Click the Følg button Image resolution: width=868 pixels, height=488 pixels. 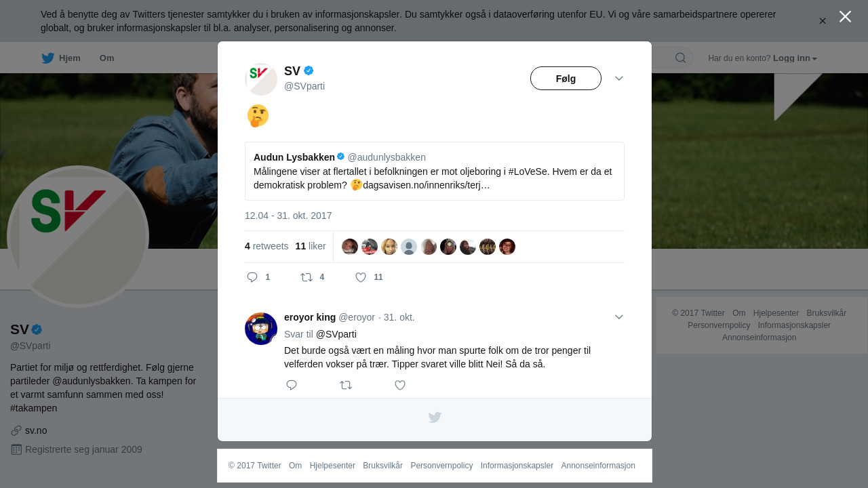click(566, 79)
